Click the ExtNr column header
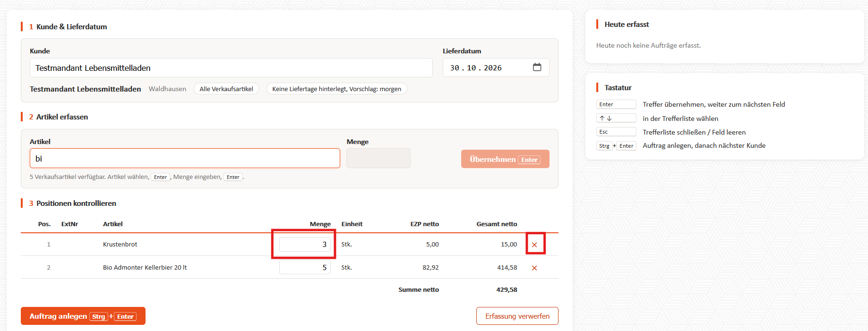This screenshot has height=331, width=868. (69, 224)
